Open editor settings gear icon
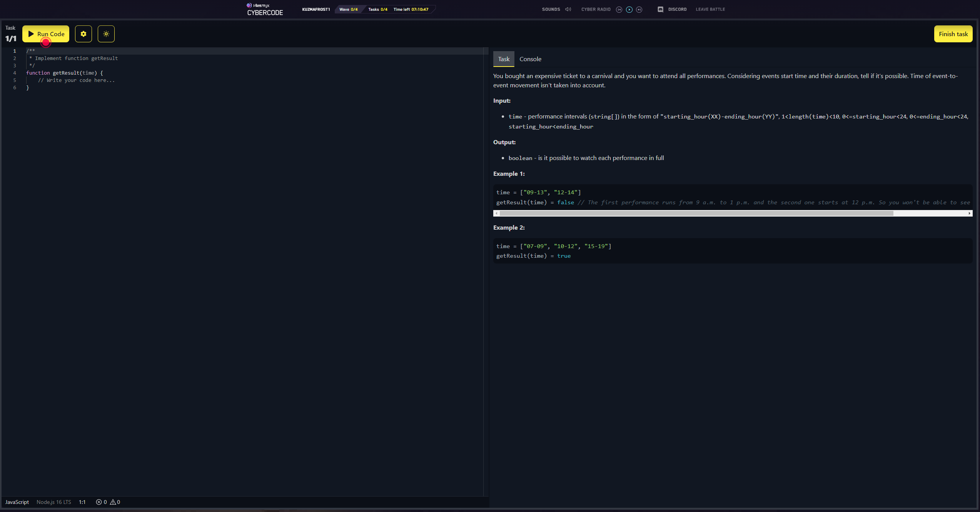 pyautogui.click(x=83, y=34)
